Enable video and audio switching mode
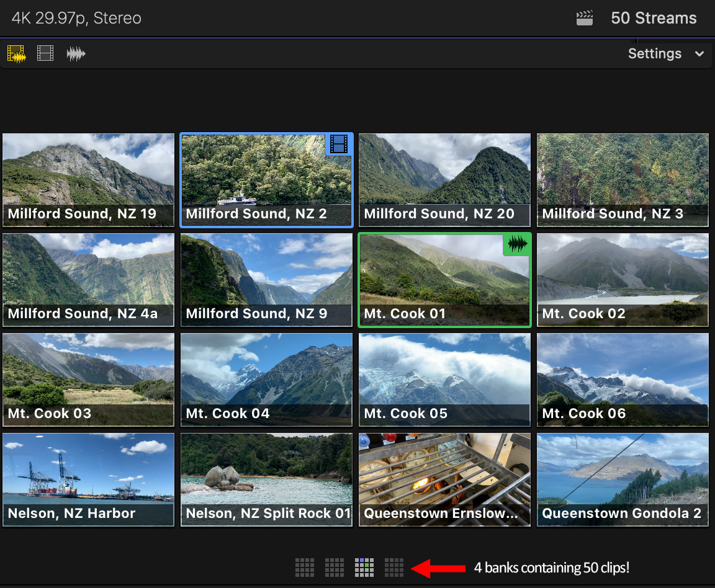 (17, 54)
